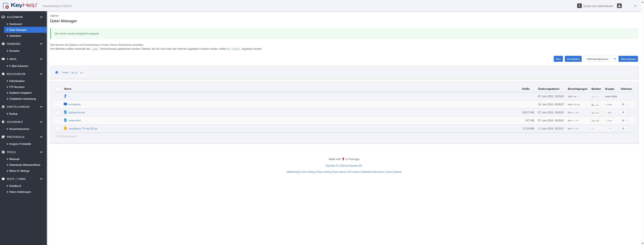Click the Sicherheit shield icon in sidebar
Image resolution: width=644 pixels, height=245 pixels.
click(x=3, y=122)
